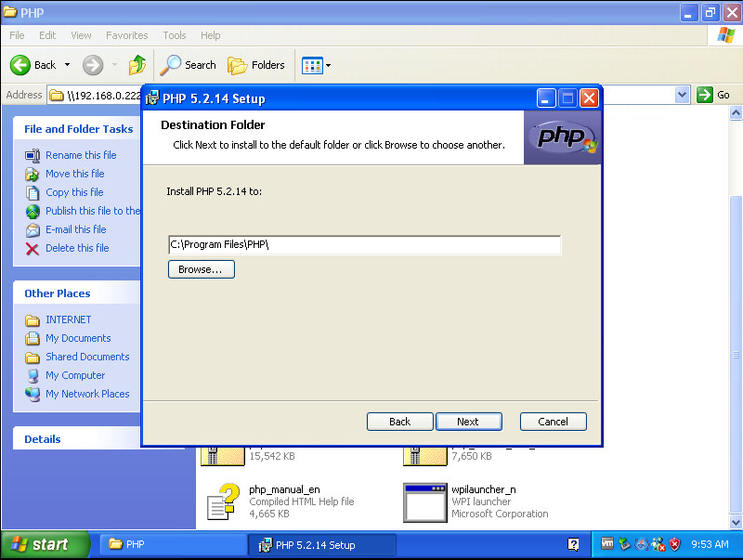Click Back in PHP Setup dialog
Image resolution: width=743 pixels, height=560 pixels.
point(400,422)
